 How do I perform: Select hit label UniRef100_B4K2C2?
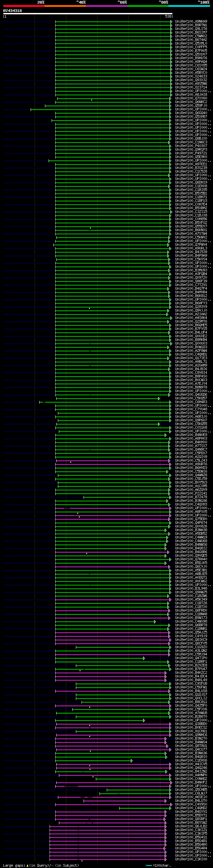(191, 673)
